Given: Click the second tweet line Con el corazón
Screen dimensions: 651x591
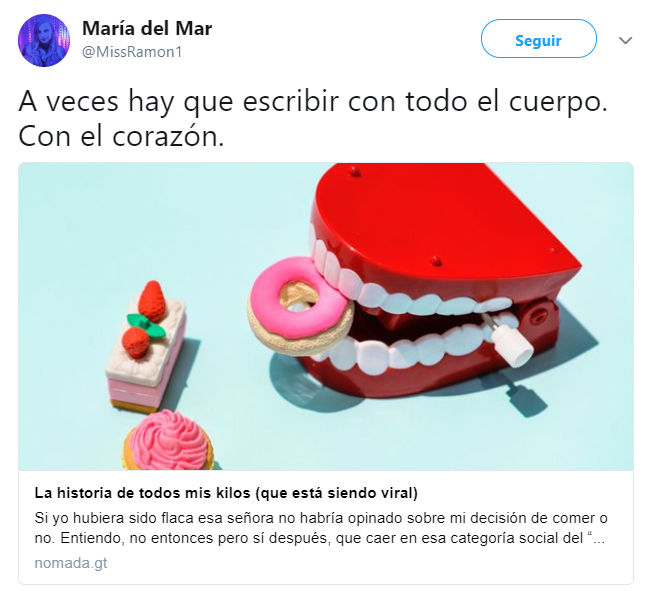Looking at the screenshot, I should click(121, 136).
